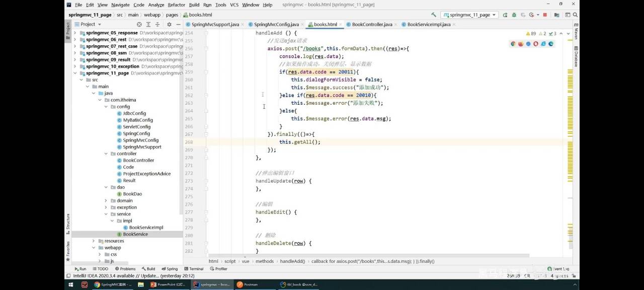
Task: Click the run anything window icon
Action: pos(567,15)
